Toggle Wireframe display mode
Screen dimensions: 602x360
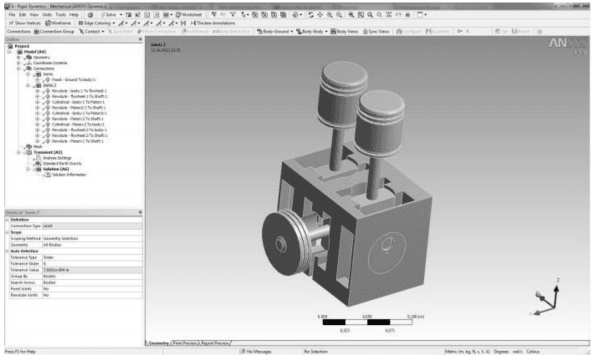click(x=58, y=23)
